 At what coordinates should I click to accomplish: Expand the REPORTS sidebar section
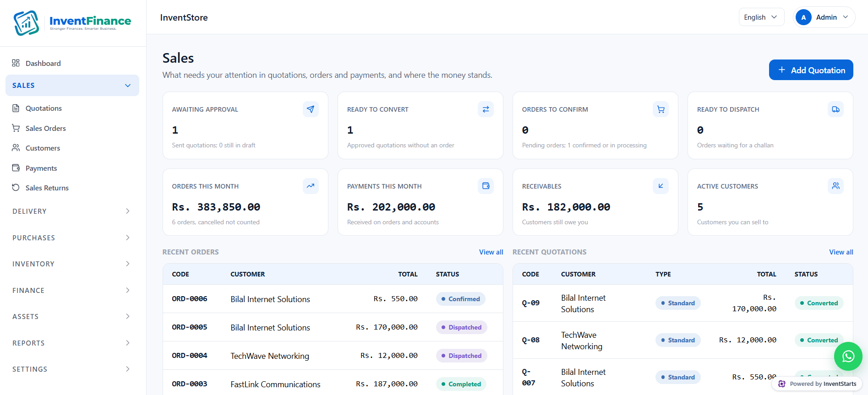pyautogui.click(x=72, y=343)
